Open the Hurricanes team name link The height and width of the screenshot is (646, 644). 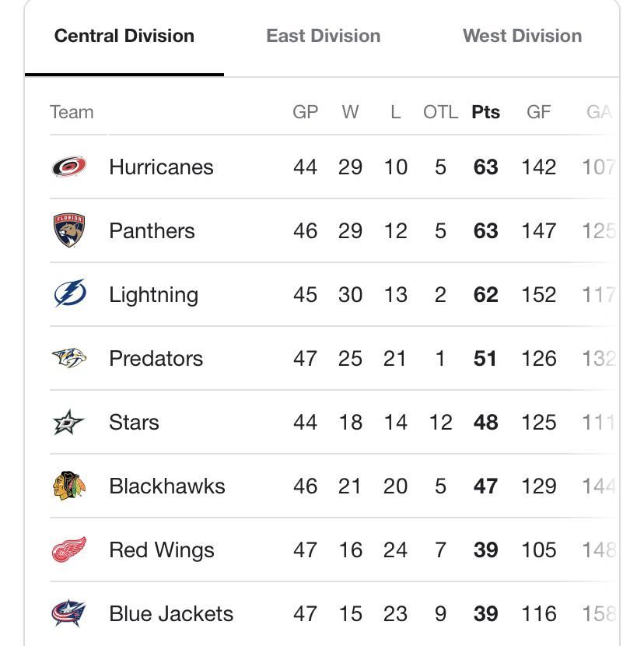click(x=161, y=167)
